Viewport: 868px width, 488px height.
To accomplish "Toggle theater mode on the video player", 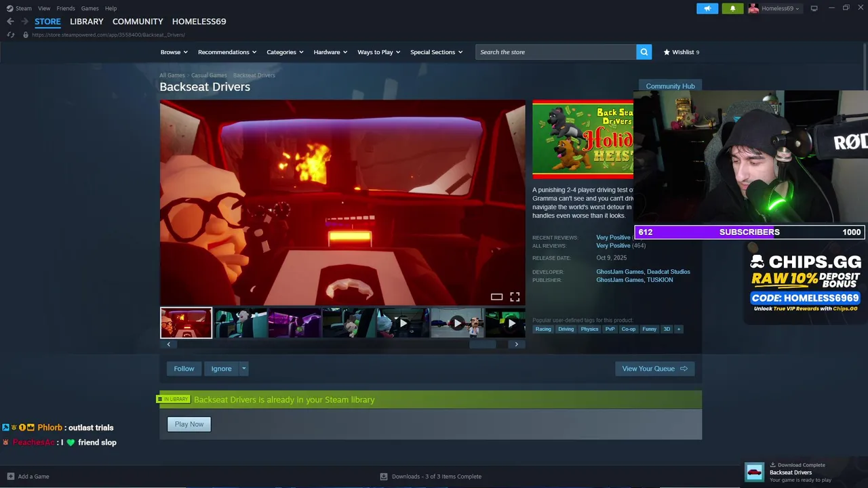I will coord(496,297).
